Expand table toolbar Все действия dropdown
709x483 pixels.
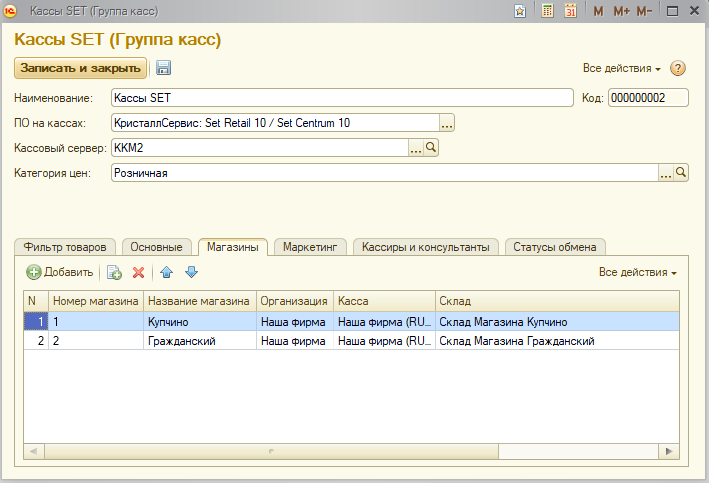[638, 272]
